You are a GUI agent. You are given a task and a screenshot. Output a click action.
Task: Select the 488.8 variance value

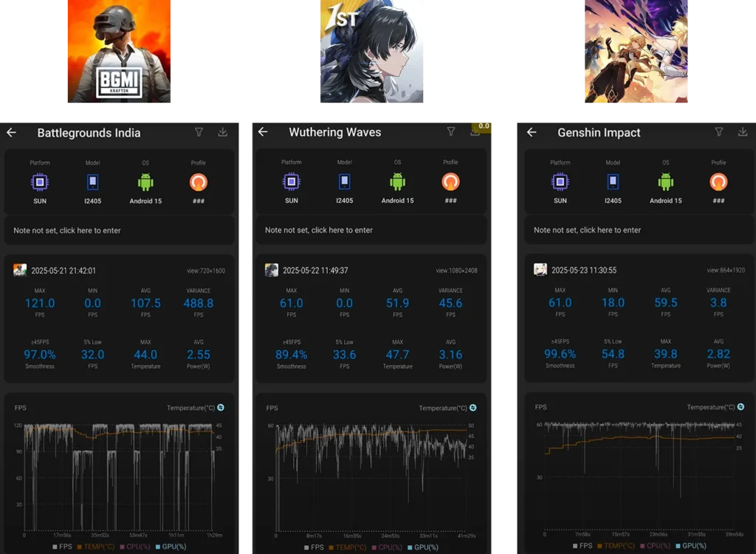click(198, 303)
